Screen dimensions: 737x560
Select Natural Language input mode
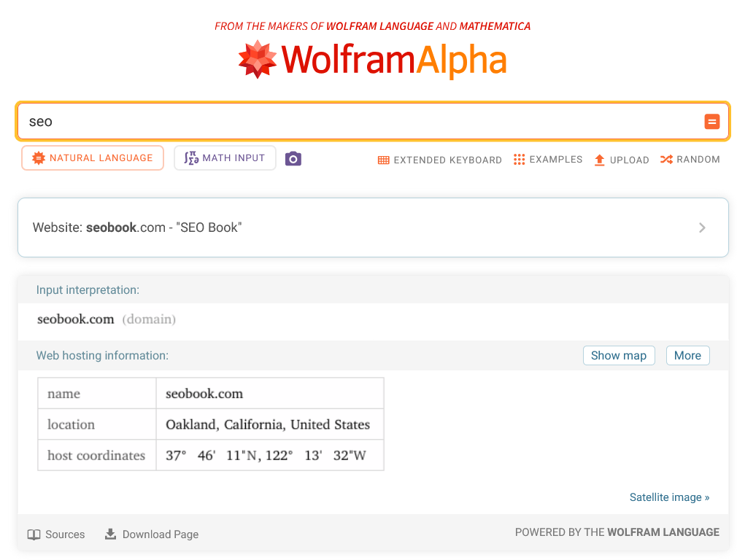93,157
